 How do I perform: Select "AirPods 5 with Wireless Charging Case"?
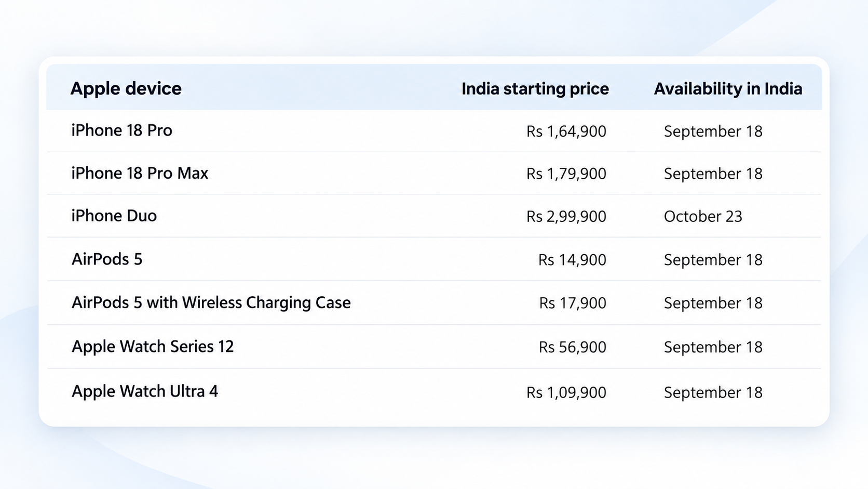point(211,303)
